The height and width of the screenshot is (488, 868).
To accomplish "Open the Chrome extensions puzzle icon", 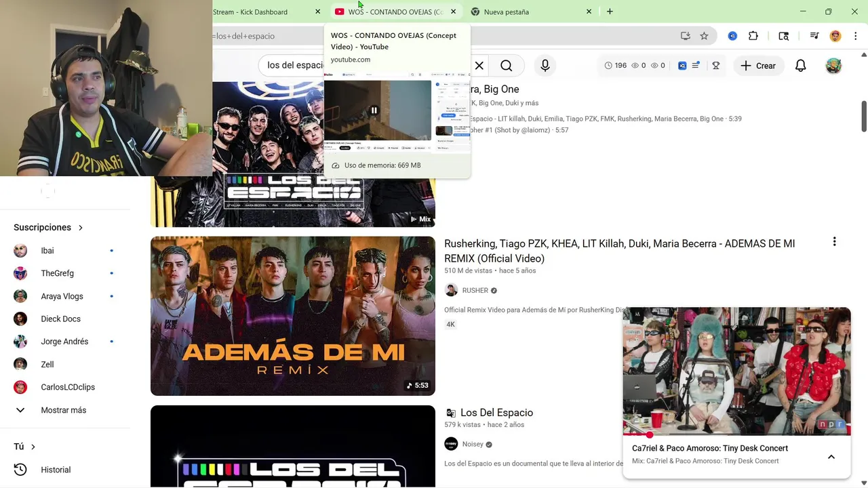I will pyautogui.click(x=753, y=36).
